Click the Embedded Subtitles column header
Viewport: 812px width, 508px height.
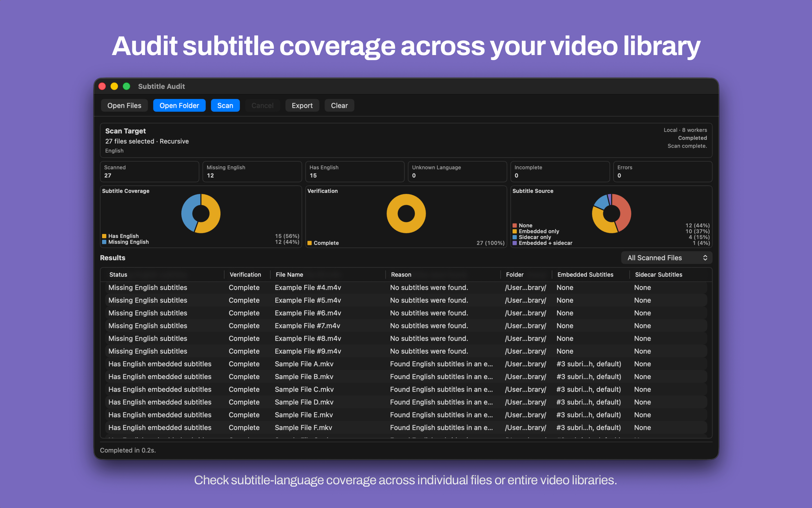(585, 275)
